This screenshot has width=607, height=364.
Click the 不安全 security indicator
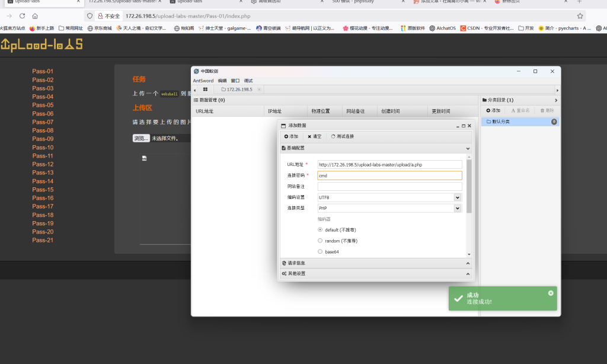click(x=109, y=16)
